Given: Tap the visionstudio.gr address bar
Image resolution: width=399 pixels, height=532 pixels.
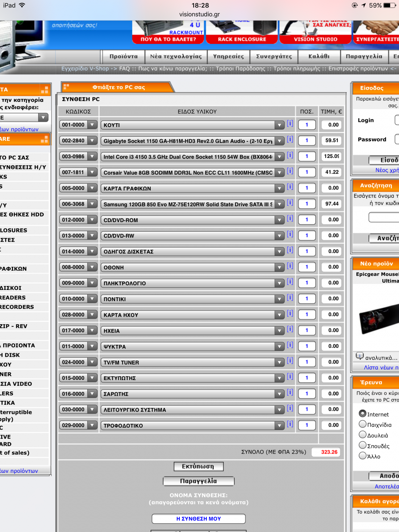Looking at the screenshot, I should 199,14.
